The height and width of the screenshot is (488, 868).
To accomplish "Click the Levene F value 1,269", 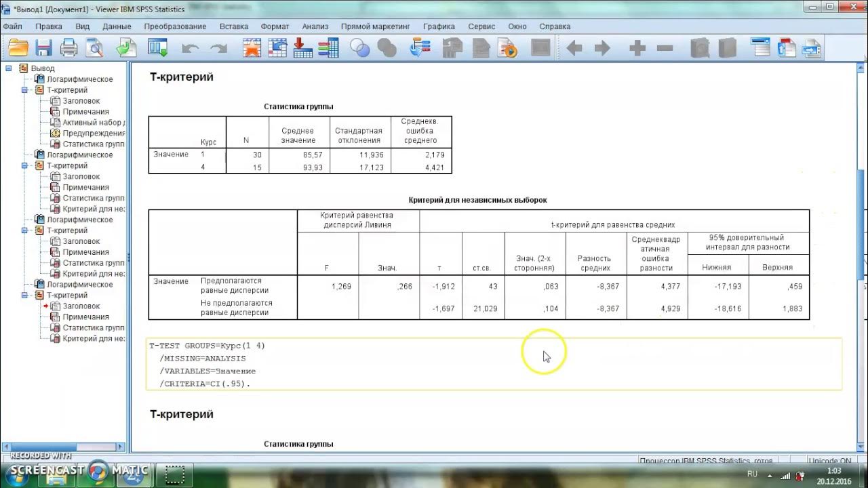I will coord(341,287).
